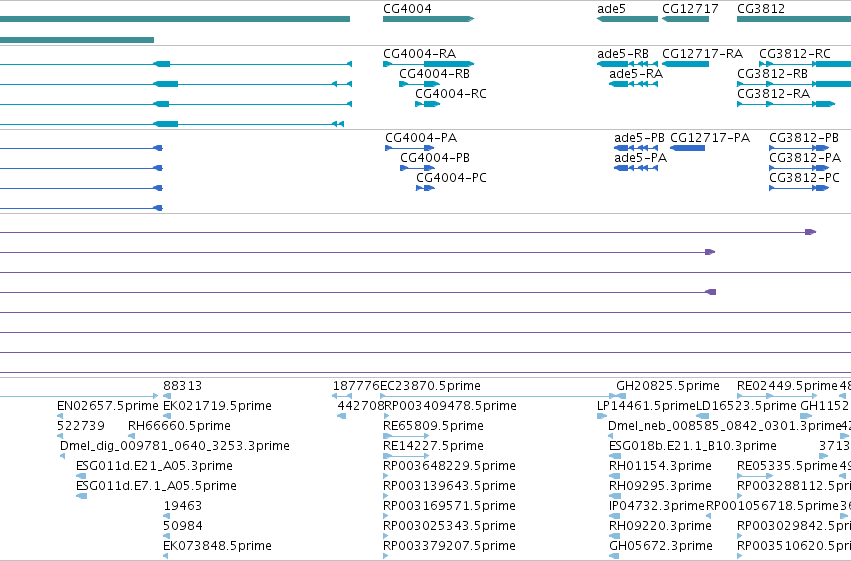The width and height of the screenshot is (851, 561).
Task: Select the CG12717-RA transcript
Action: pos(685,64)
